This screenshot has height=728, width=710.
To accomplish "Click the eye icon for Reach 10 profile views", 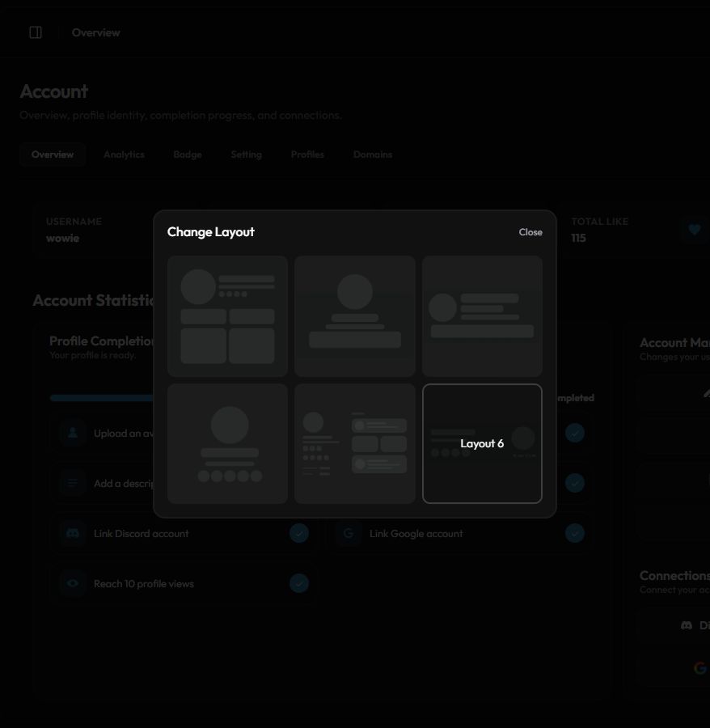I will coord(73,583).
